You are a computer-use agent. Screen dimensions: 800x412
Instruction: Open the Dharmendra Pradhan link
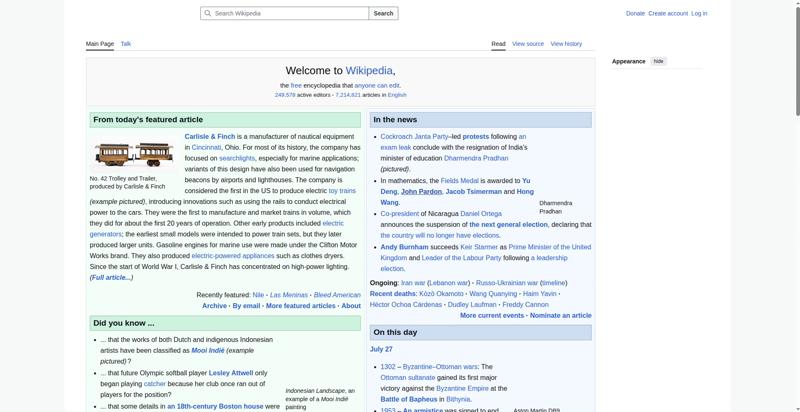coord(476,159)
